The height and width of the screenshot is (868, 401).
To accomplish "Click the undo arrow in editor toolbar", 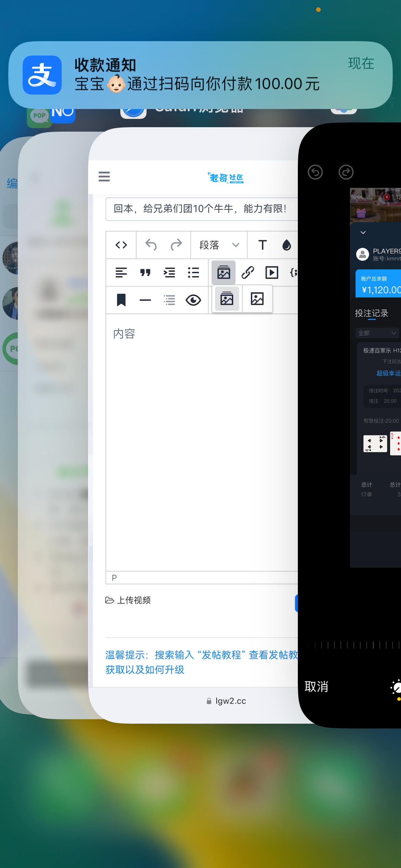I will 151,245.
